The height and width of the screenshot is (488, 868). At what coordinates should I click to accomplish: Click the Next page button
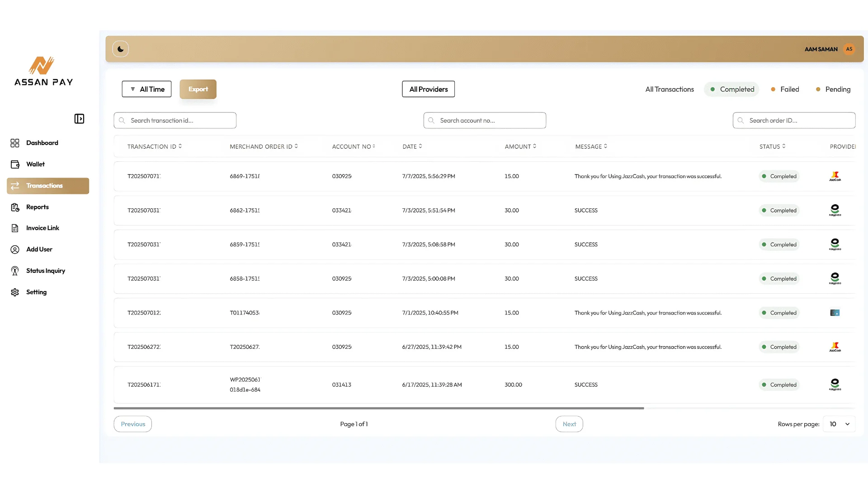[x=569, y=424]
